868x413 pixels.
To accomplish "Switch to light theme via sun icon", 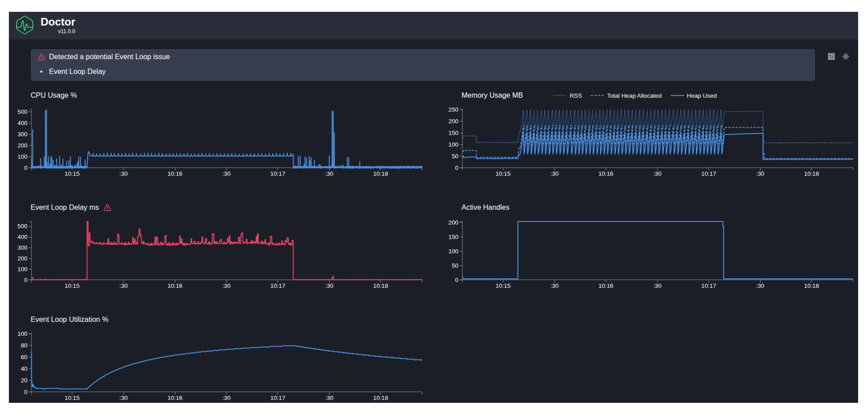I will pos(845,57).
